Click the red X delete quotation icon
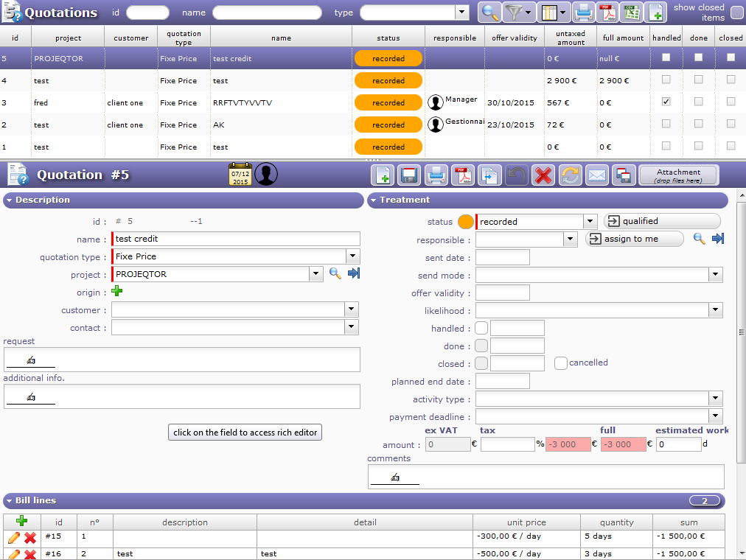 (x=543, y=175)
